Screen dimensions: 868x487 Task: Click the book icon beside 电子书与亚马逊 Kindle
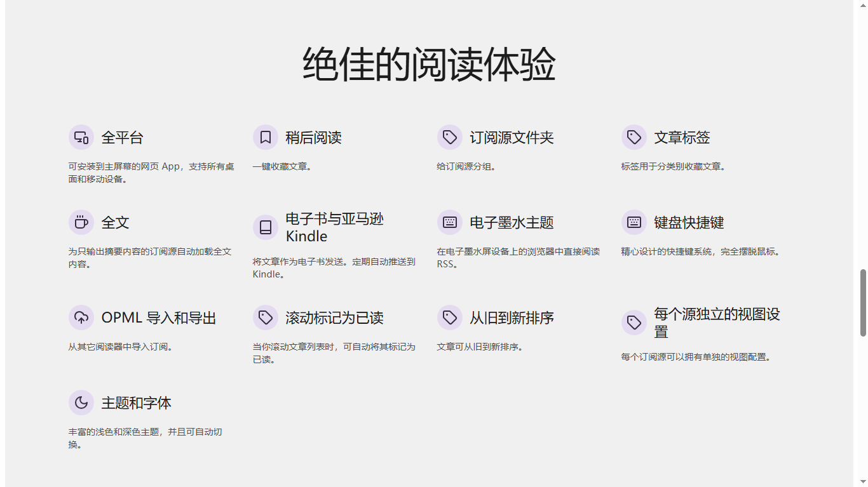click(x=265, y=227)
